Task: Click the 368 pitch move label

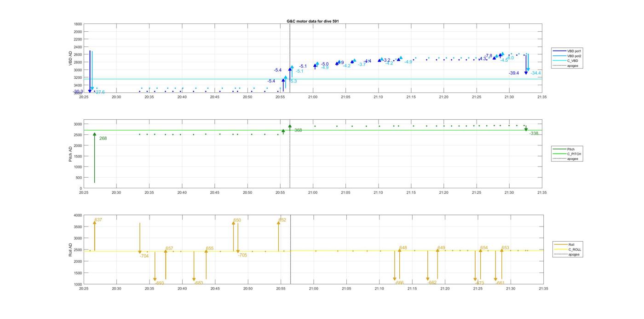Action: [298, 131]
